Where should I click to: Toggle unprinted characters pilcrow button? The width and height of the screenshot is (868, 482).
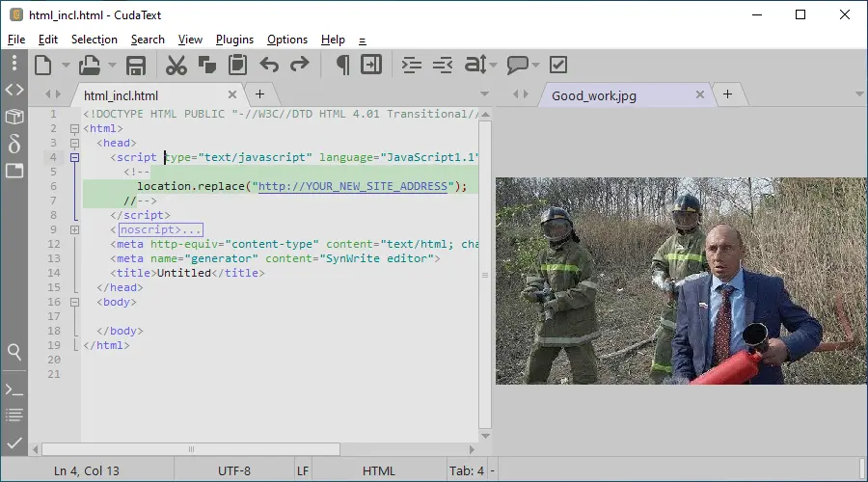coord(341,65)
